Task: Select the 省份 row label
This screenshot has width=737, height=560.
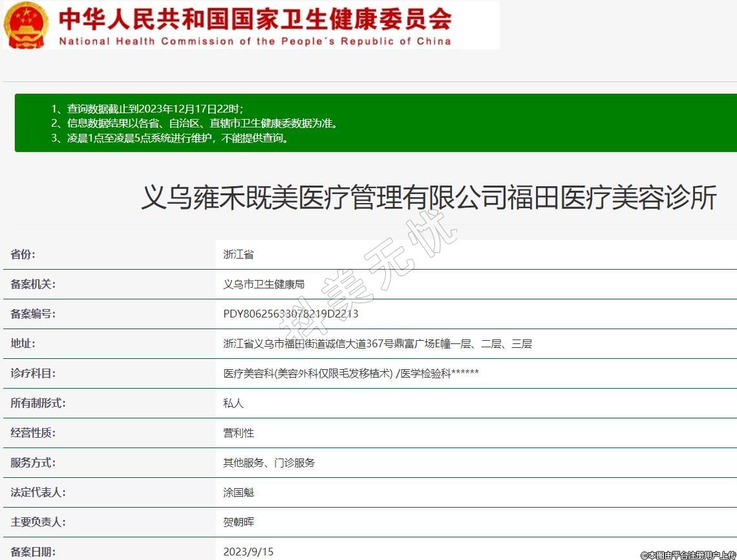Action: [x=23, y=254]
